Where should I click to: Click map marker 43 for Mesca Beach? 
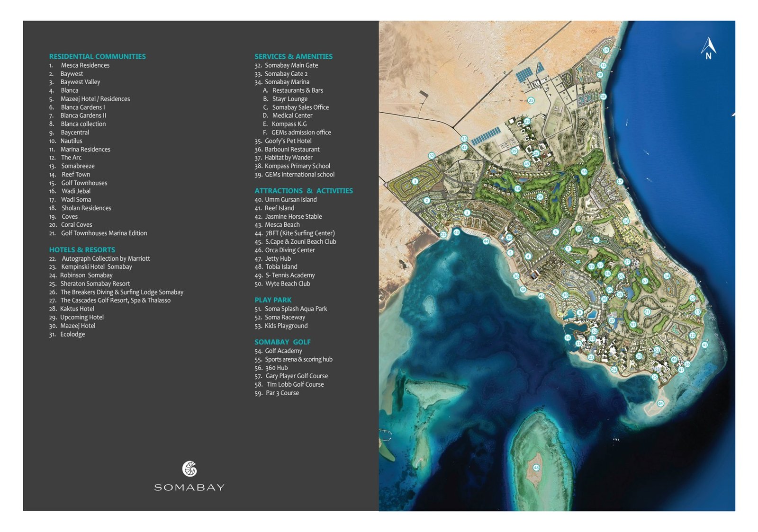coord(456,232)
